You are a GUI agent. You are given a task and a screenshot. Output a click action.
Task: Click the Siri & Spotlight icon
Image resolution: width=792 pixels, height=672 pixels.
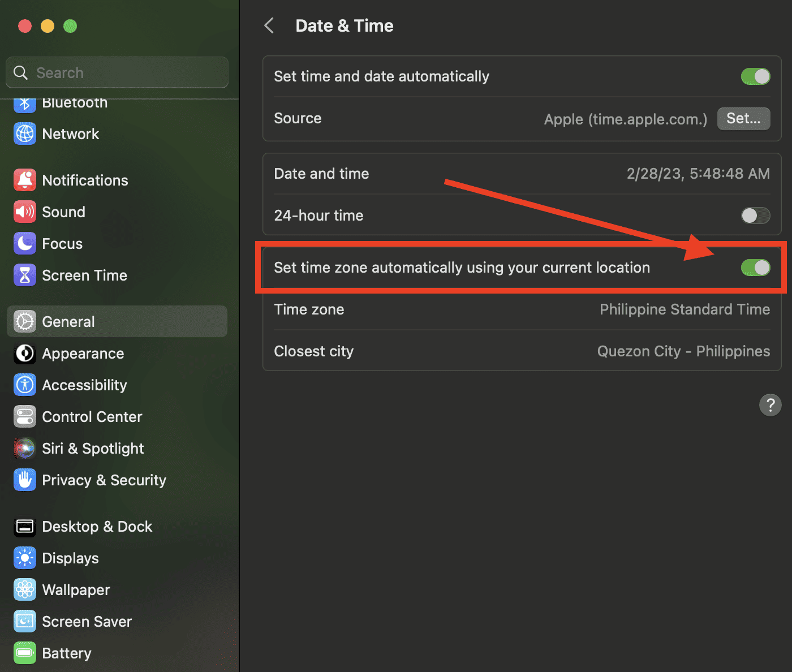click(25, 449)
